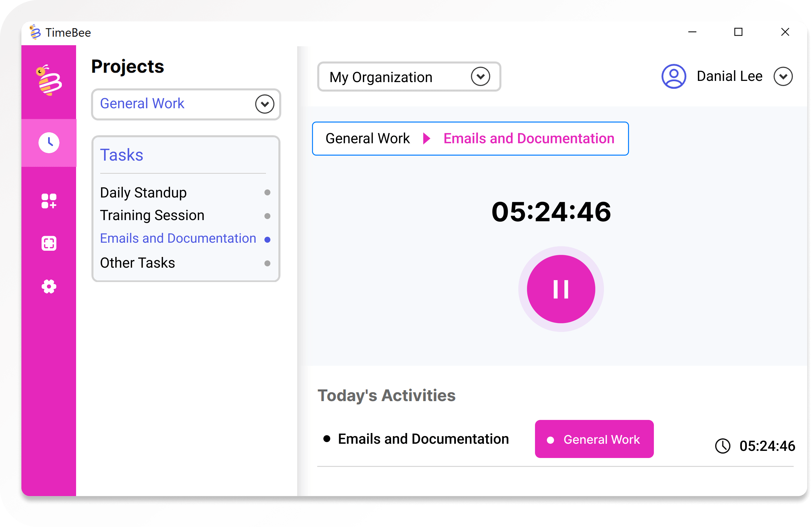Click the blue dot next to Emails and Documentation task
The height and width of the screenshot is (527, 812).
point(267,240)
